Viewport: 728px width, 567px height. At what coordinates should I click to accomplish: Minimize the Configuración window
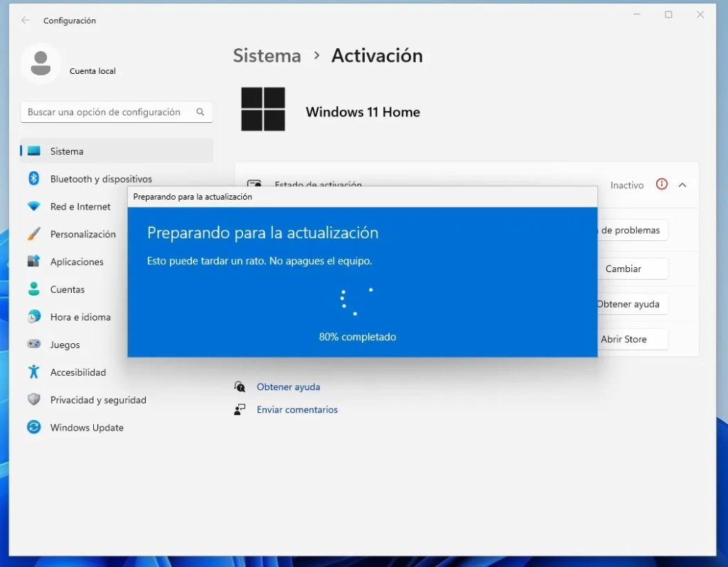637,14
